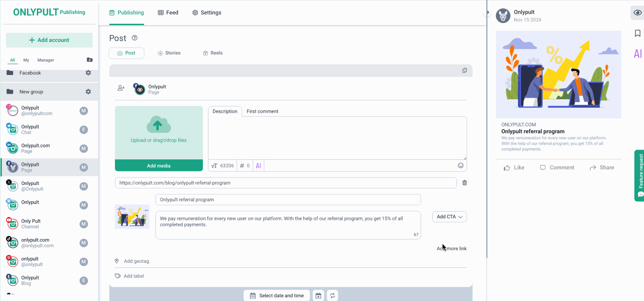Click the link URL input field

[286, 183]
